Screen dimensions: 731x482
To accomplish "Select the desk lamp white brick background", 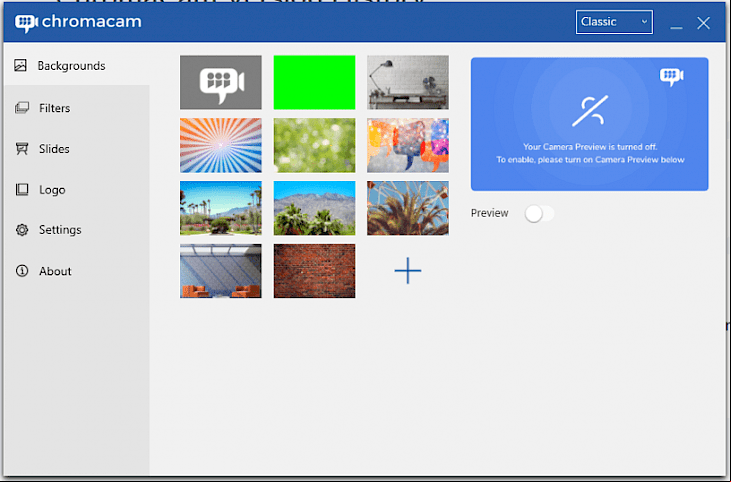I will point(407,82).
